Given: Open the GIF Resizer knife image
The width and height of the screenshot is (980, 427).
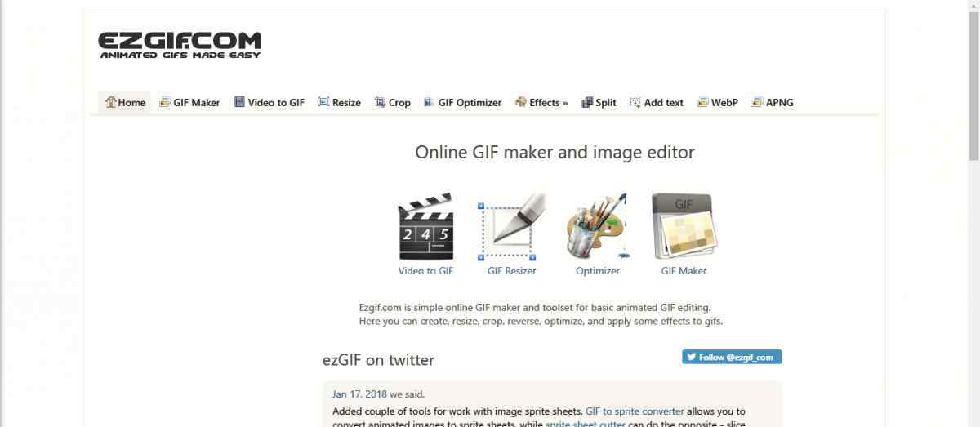Looking at the screenshot, I should [512, 226].
